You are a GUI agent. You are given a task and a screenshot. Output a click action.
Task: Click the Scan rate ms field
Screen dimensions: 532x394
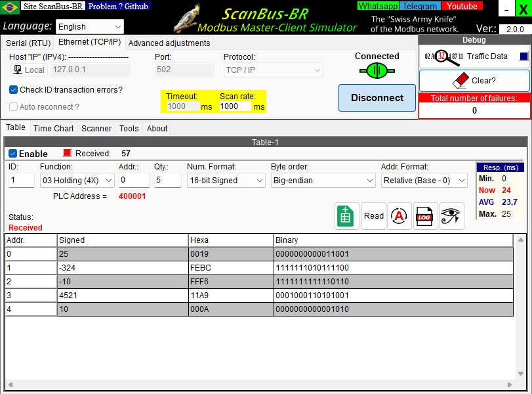235,106
